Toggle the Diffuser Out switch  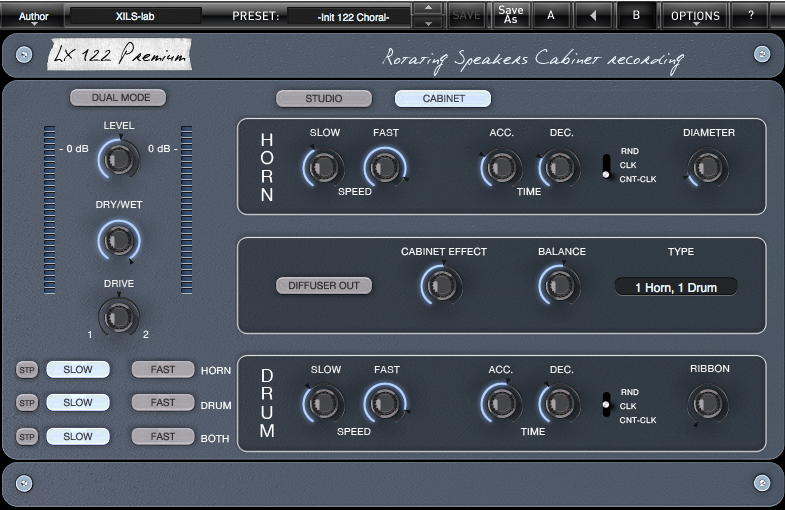(324, 286)
